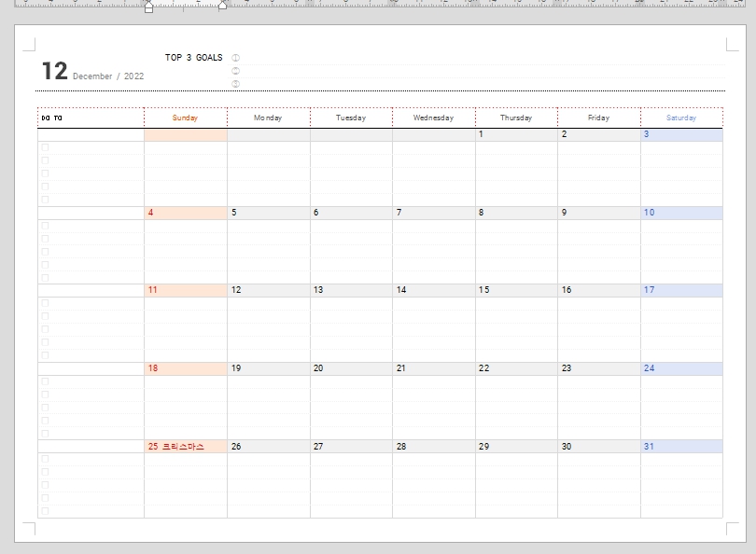Tick the last to-do checkbox in week one
This screenshot has width=756, height=554.
click(46, 200)
